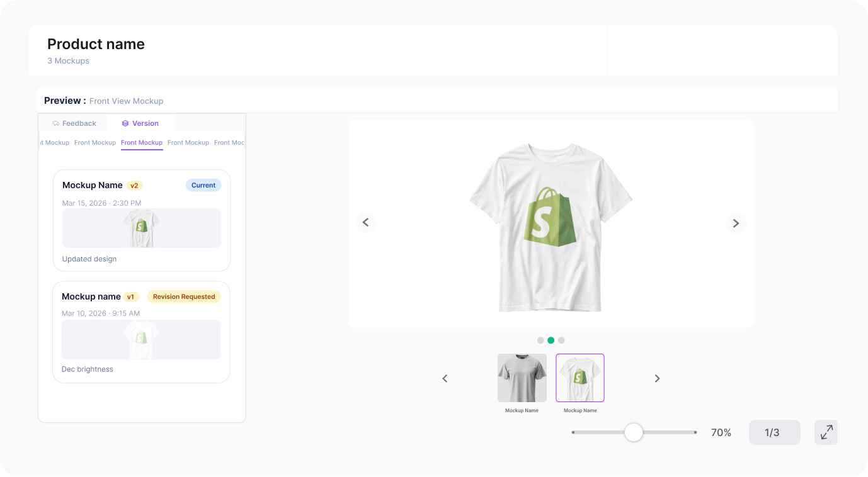Select the gray dot left of the green dot
Viewport: 868px width, 477px height.
(x=540, y=340)
